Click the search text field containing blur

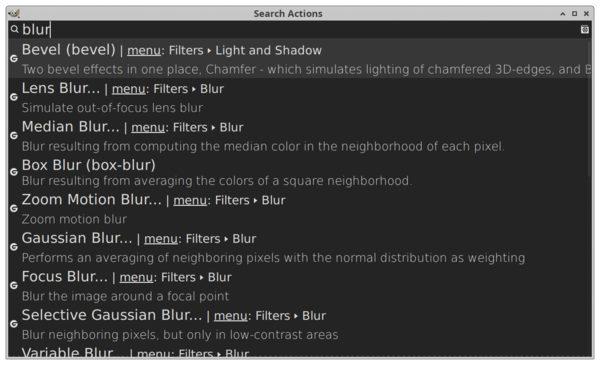300,29
